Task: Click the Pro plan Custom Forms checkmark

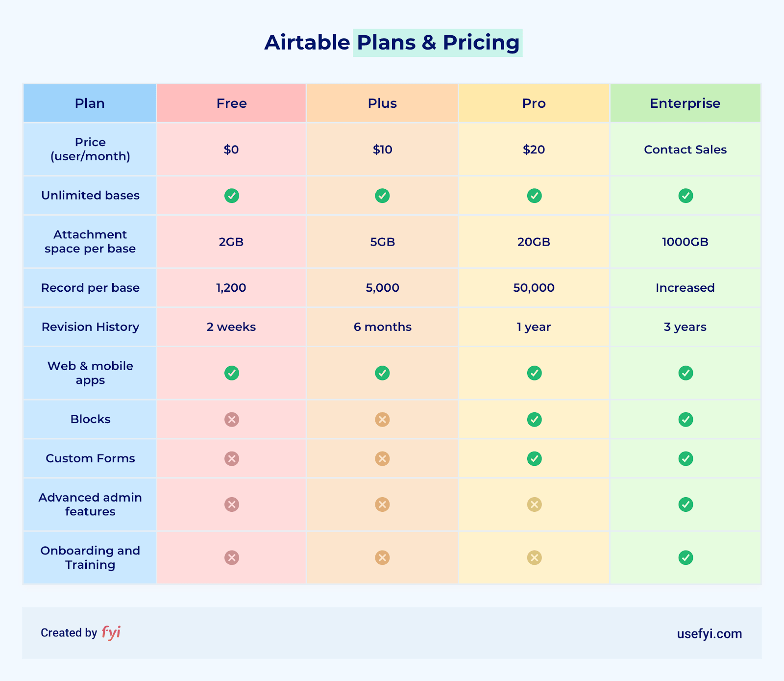Action: tap(534, 459)
